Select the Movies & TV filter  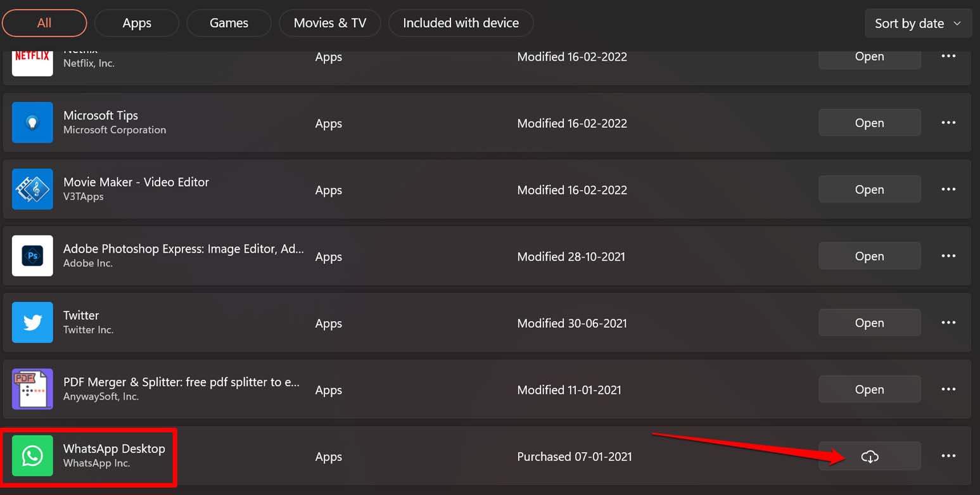pyautogui.click(x=329, y=23)
